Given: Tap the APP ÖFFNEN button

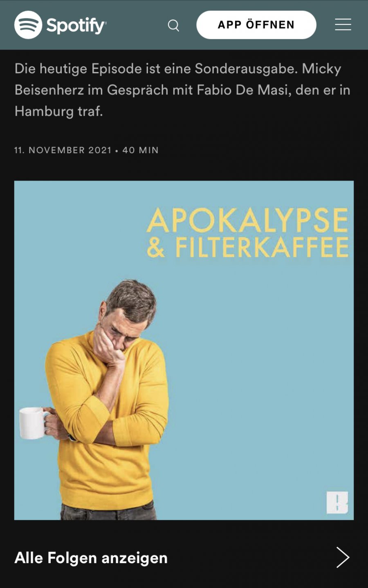Looking at the screenshot, I should 256,25.
